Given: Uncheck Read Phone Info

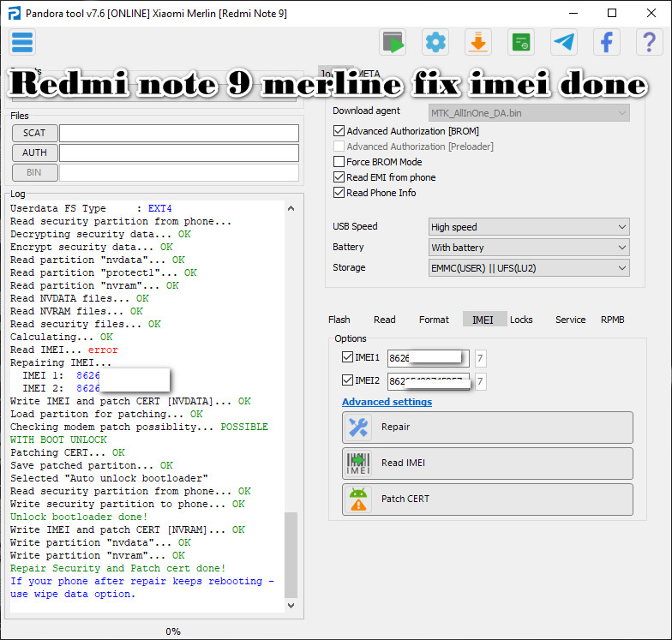Looking at the screenshot, I should [339, 192].
